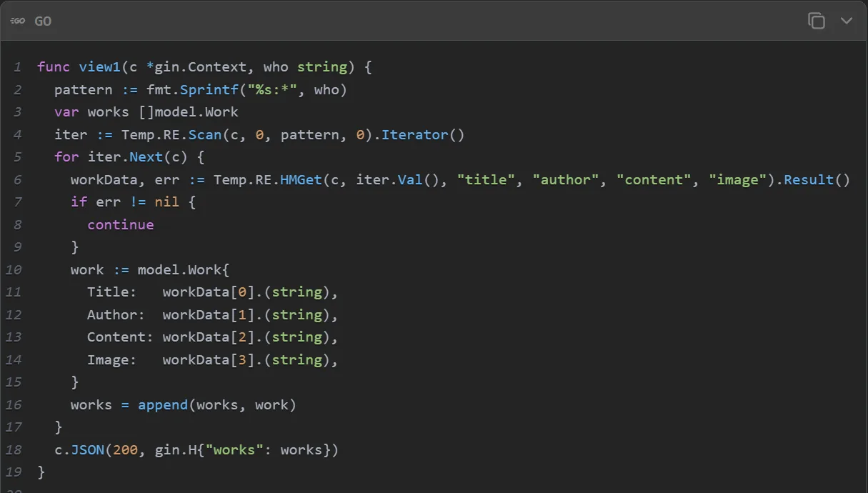Click line number 16 in the gutter
868x493 pixels.
[x=14, y=405]
